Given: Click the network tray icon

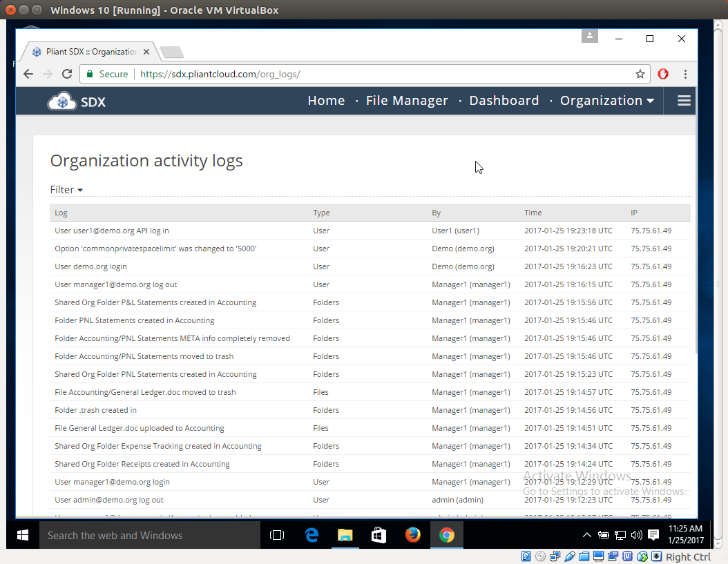Looking at the screenshot, I should 620,535.
